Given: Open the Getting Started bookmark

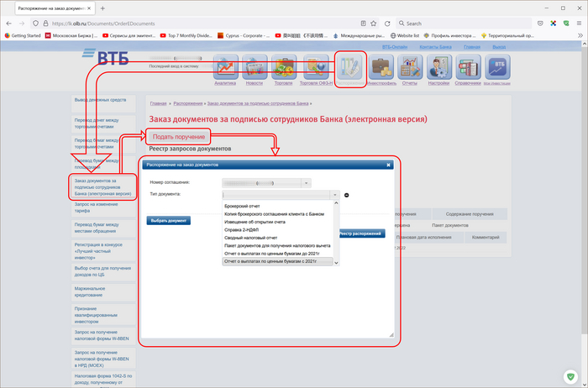Looking at the screenshot, I should click(23, 35).
